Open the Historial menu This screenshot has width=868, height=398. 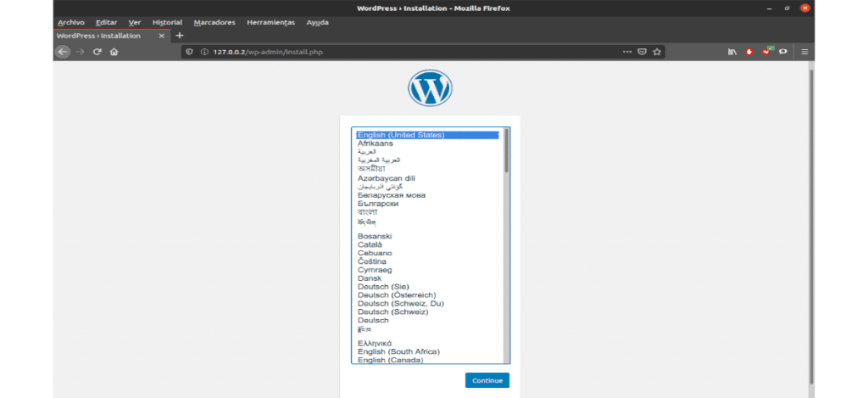[167, 22]
